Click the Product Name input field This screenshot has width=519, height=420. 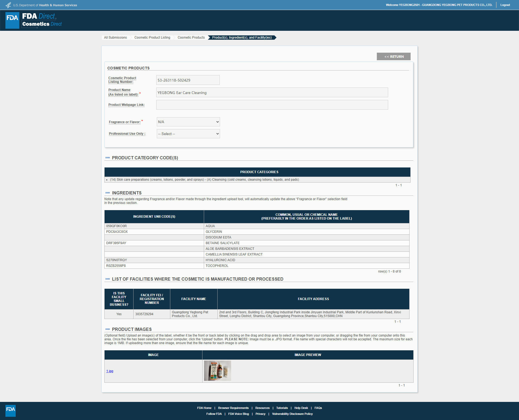pyautogui.click(x=272, y=92)
